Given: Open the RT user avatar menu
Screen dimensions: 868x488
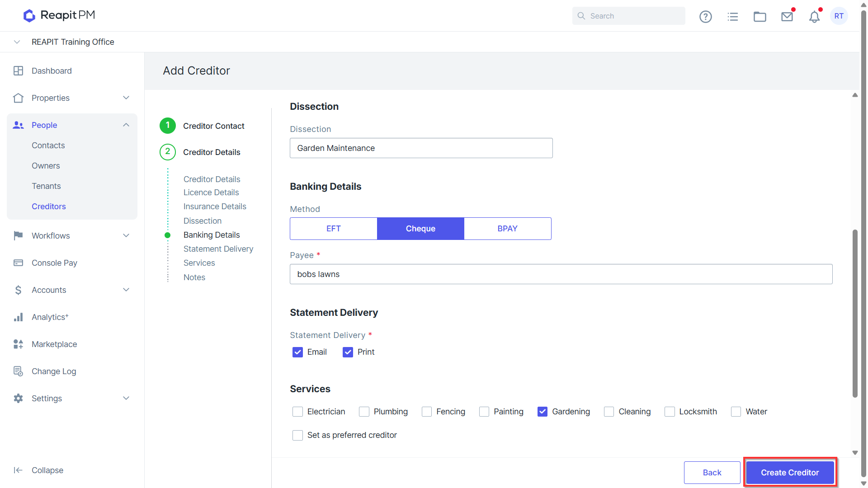Looking at the screenshot, I should 839,16.
